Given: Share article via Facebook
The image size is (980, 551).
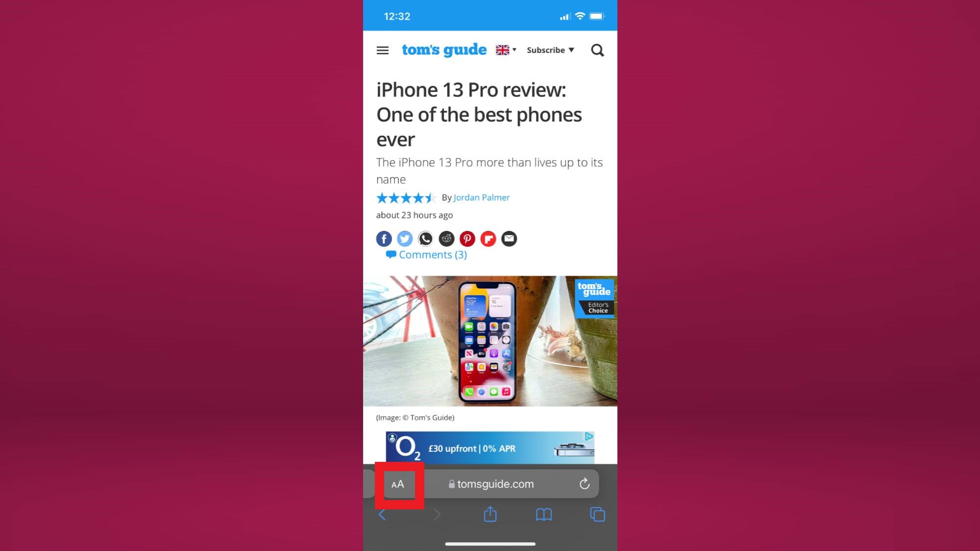Looking at the screenshot, I should coord(384,238).
